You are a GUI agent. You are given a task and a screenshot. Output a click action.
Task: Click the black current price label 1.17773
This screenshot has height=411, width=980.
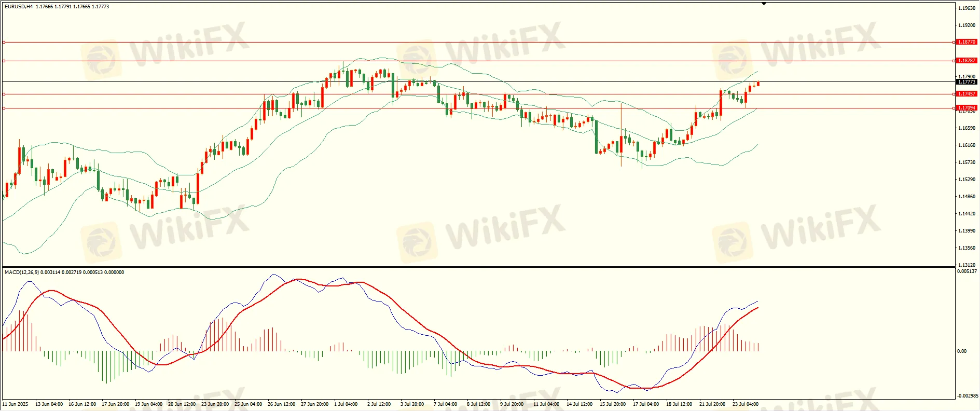967,82
